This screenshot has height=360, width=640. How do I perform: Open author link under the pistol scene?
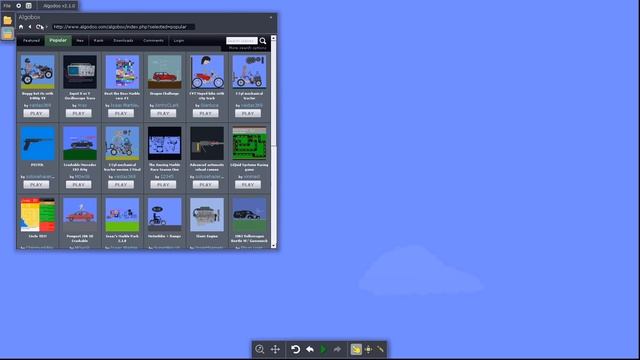click(40, 177)
